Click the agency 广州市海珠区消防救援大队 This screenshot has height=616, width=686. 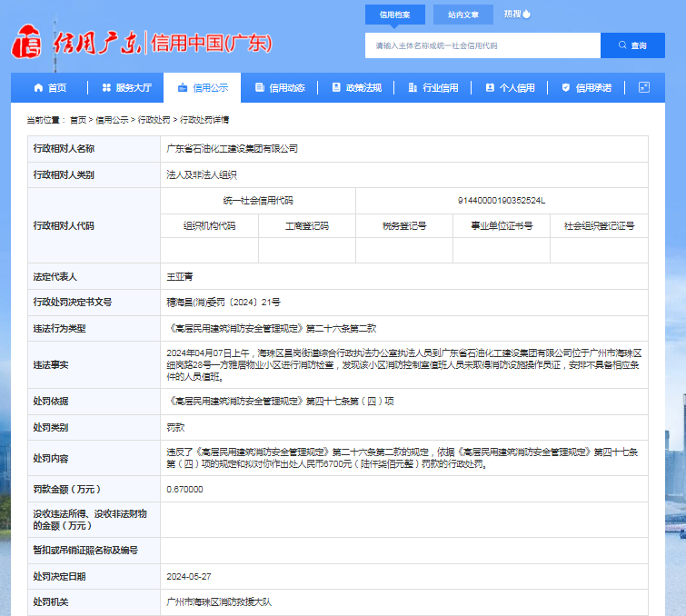tap(219, 602)
